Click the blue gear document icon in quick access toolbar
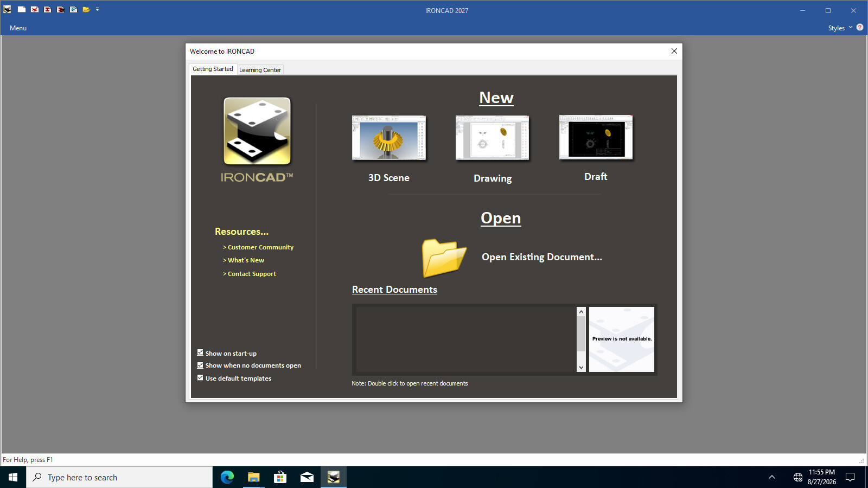Screen dimensions: 868x488 (x=74, y=9)
